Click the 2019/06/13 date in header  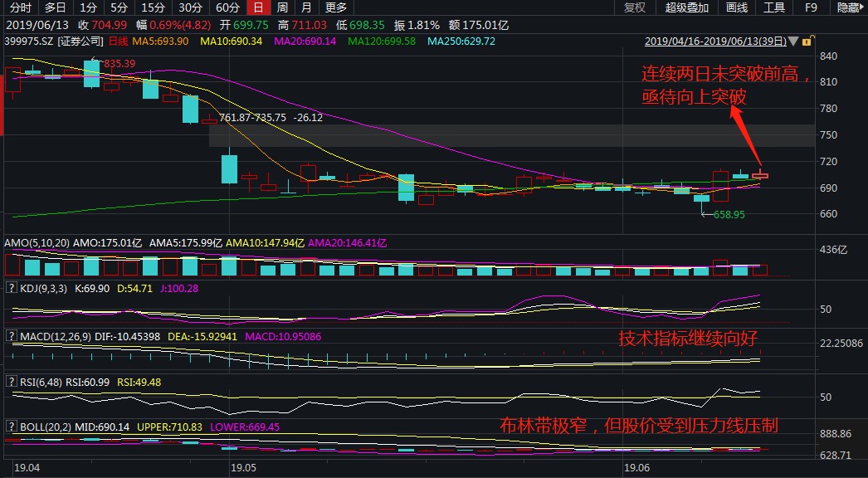pyautogui.click(x=39, y=25)
